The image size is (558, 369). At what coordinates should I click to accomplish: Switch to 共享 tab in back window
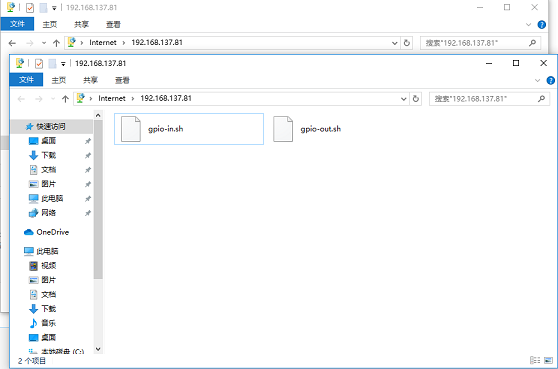tap(81, 24)
